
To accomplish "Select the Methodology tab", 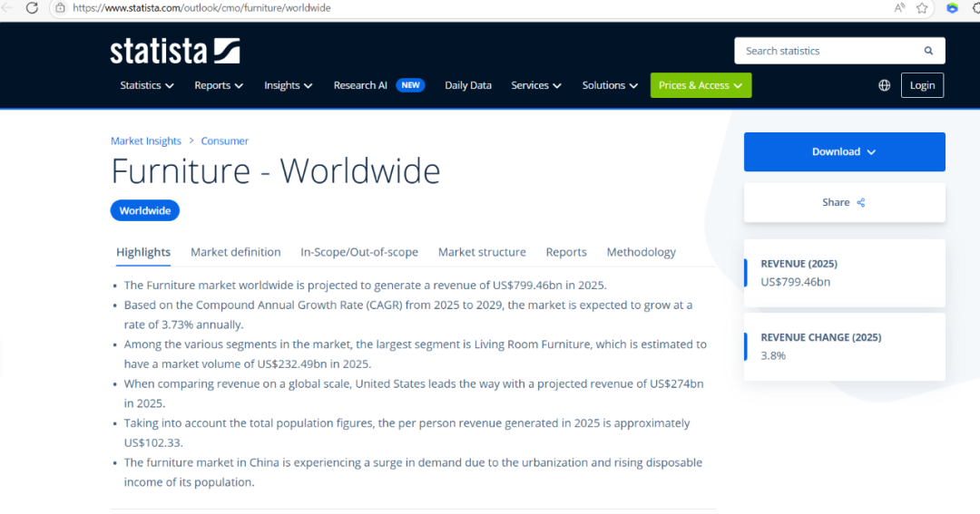I will tap(642, 252).
